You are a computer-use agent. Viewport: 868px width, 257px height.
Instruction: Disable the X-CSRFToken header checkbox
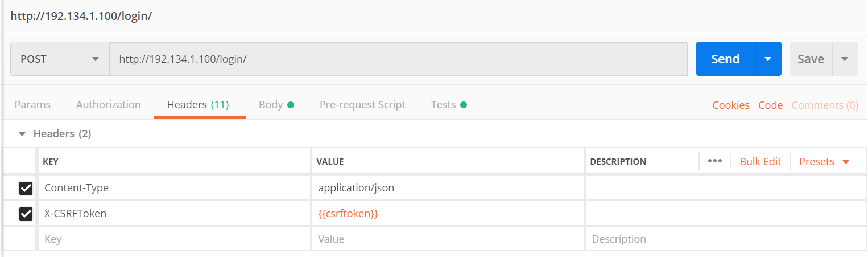(x=26, y=214)
